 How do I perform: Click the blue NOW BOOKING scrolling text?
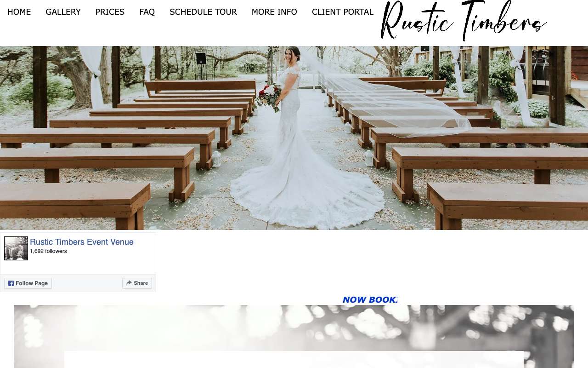point(370,300)
